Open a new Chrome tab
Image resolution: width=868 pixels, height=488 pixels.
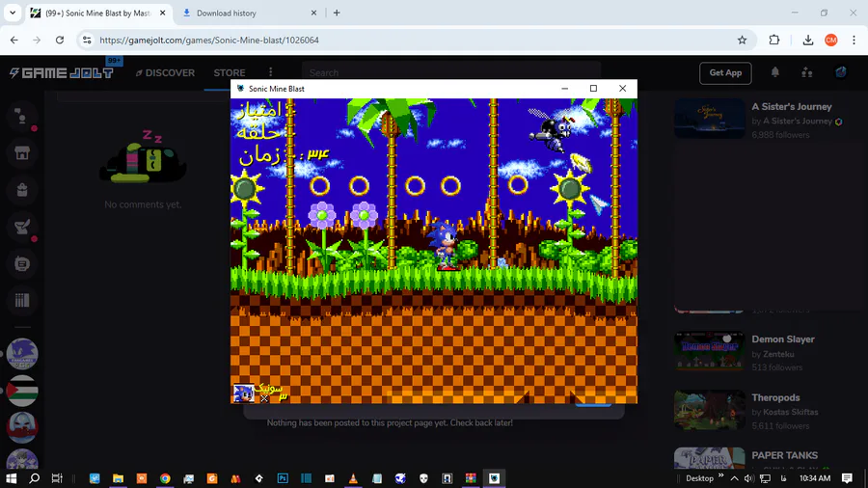point(337,13)
